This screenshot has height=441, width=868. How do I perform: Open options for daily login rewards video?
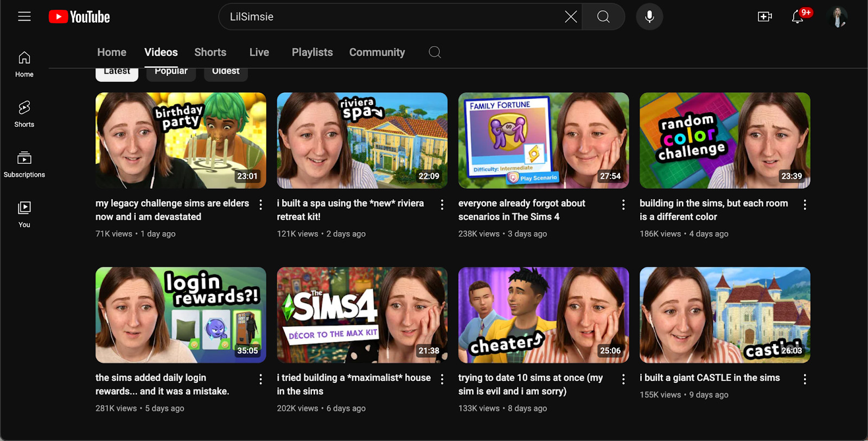point(261,379)
